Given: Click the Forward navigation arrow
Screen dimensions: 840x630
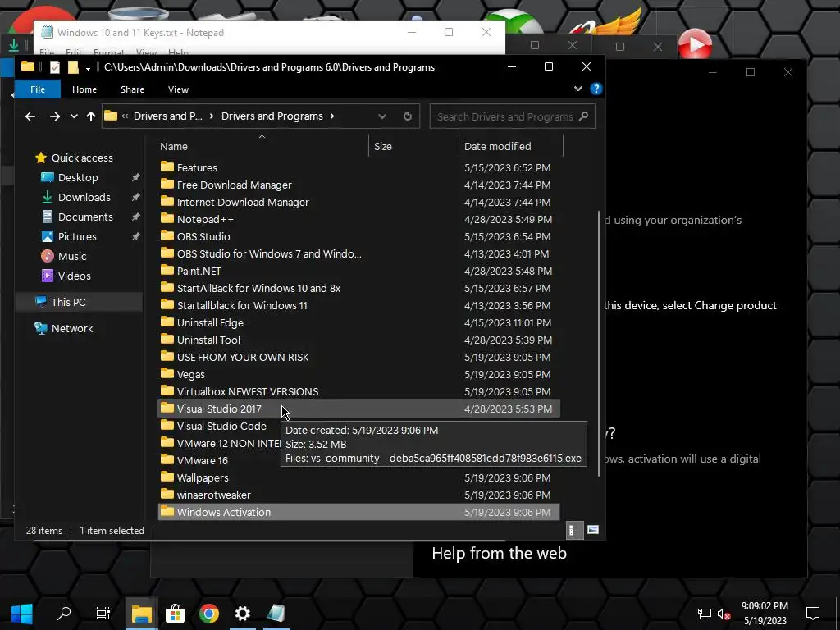Looking at the screenshot, I should click(55, 116).
